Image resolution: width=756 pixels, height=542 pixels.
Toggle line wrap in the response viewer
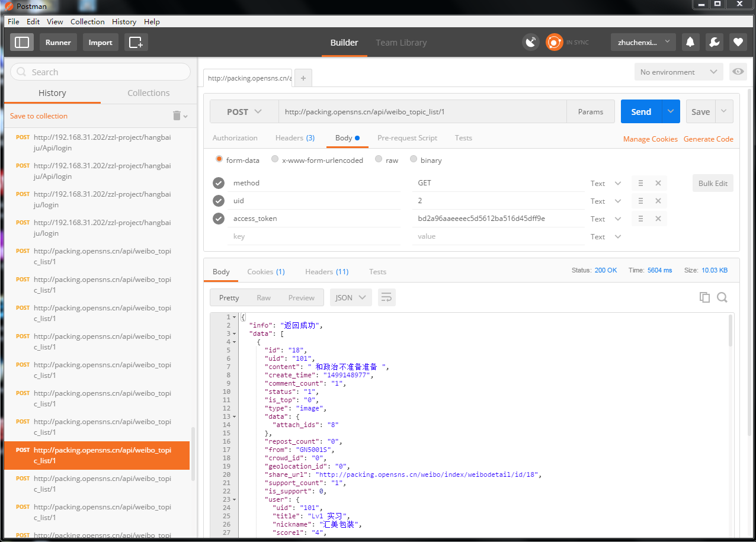pos(386,297)
